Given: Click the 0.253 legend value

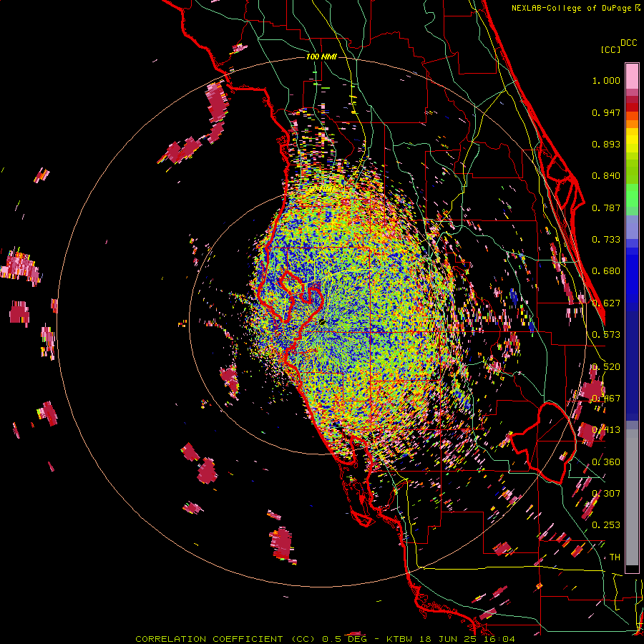Looking at the screenshot, I should click(606, 525).
